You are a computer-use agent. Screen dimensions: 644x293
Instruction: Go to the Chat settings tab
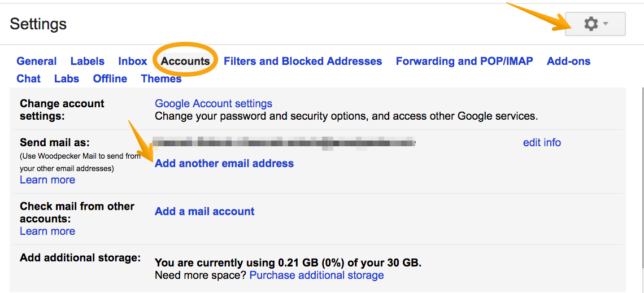[x=29, y=78]
